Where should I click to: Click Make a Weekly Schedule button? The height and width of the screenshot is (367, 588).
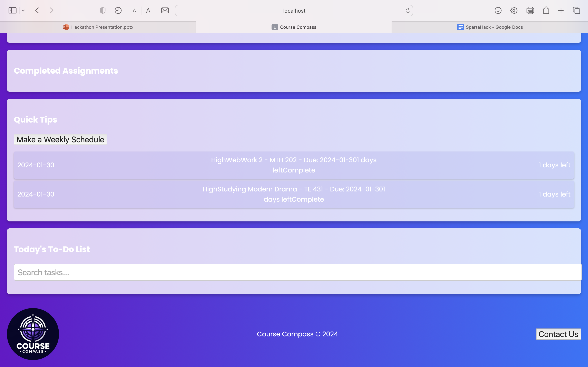[60, 140]
